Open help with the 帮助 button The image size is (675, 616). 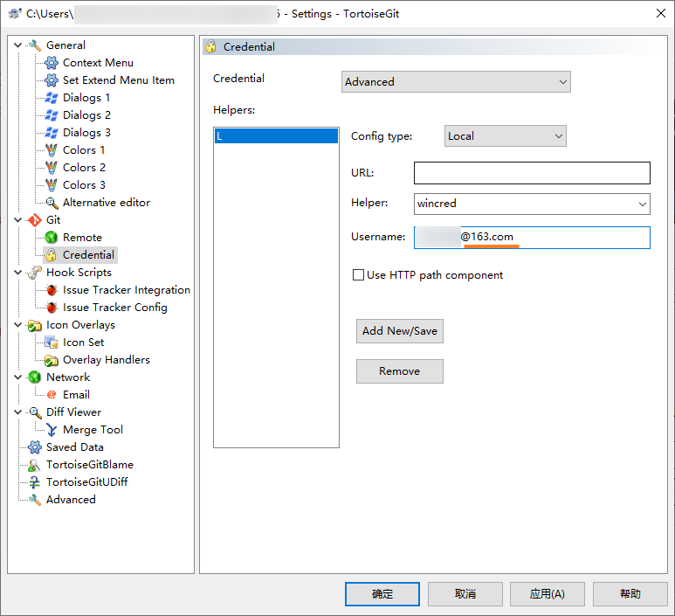pyautogui.click(x=630, y=594)
